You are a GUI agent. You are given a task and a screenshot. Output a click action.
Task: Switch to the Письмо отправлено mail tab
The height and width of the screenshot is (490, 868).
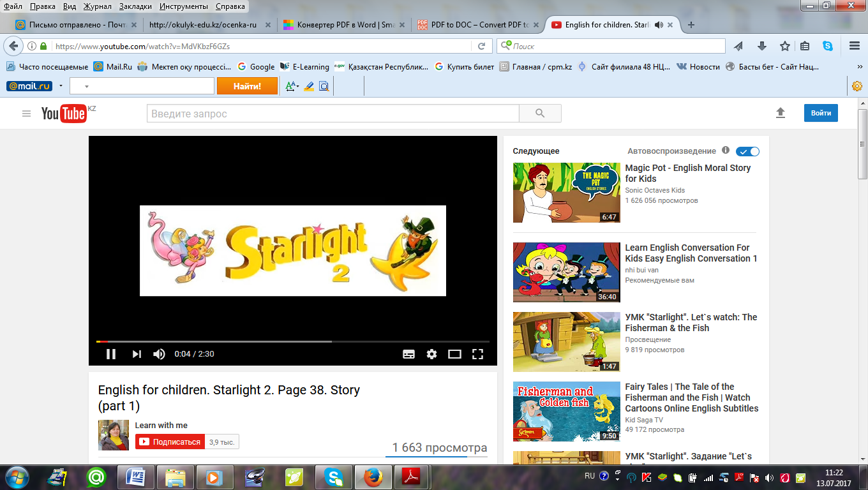pyautogui.click(x=76, y=25)
